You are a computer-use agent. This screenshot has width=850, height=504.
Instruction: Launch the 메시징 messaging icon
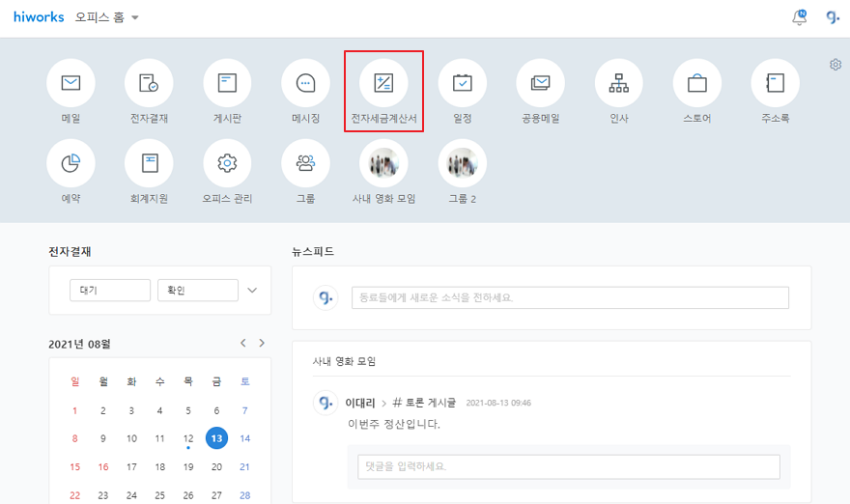tap(305, 83)
